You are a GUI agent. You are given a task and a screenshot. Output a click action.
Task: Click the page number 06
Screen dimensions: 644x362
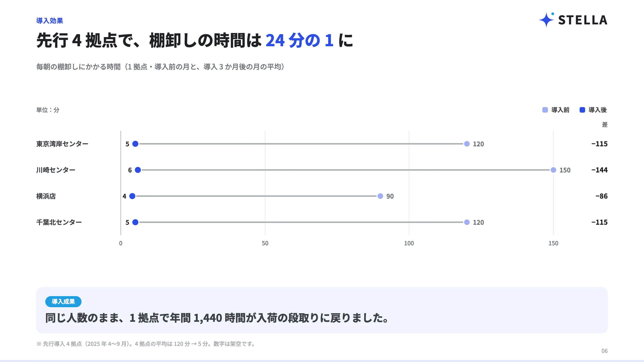coord(605,351)
